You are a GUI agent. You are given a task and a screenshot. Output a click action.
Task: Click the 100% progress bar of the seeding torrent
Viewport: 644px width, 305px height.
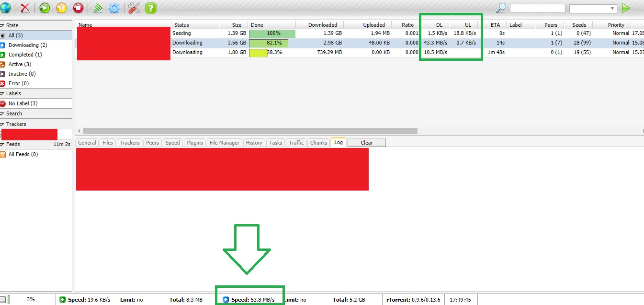click(272, 34)
